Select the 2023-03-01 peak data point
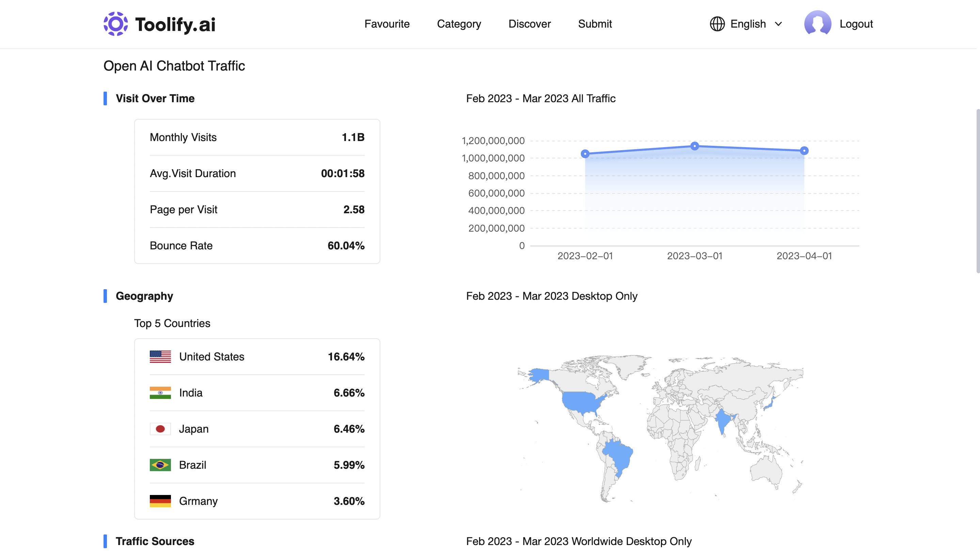 click(694, 146)
